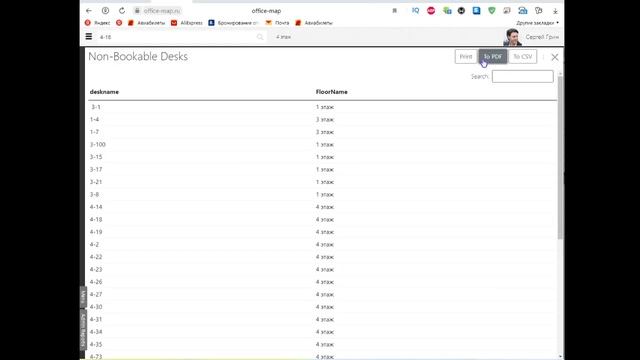
Task: Sort by FloorName column header
Action: [331, 92]
